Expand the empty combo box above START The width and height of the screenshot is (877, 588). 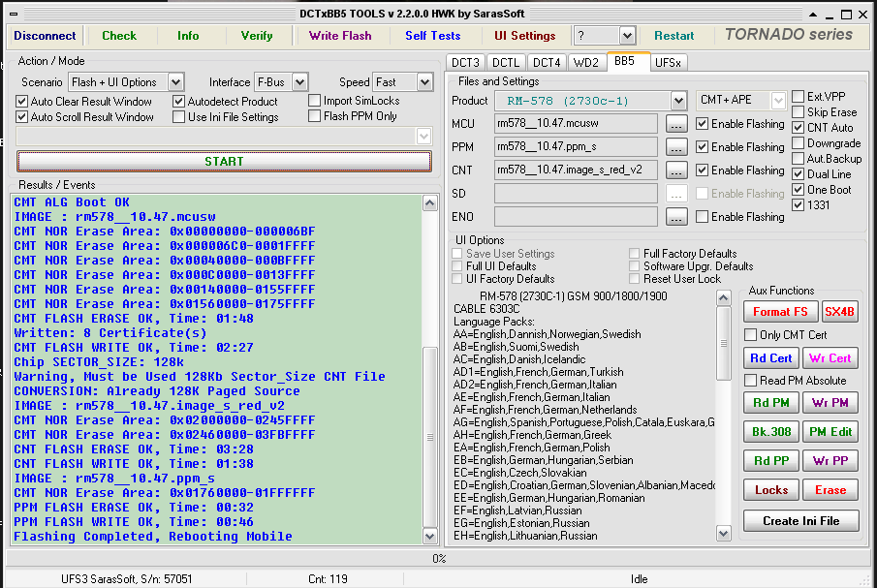tap(423, 136)
